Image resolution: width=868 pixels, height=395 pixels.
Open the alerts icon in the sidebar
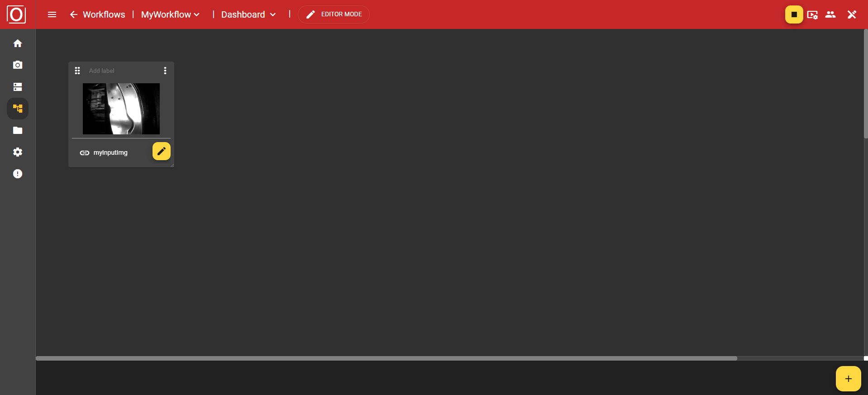[18, 174]
